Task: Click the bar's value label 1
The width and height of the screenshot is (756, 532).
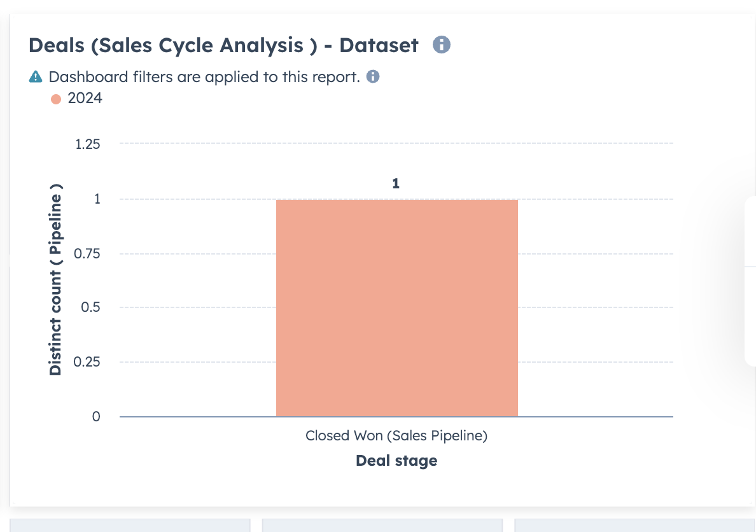Action: pos(396,184)
